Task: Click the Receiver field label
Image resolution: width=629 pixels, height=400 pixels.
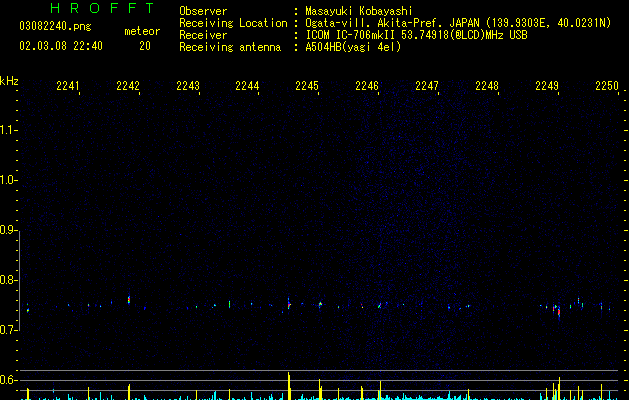Action: click(203, 35)
